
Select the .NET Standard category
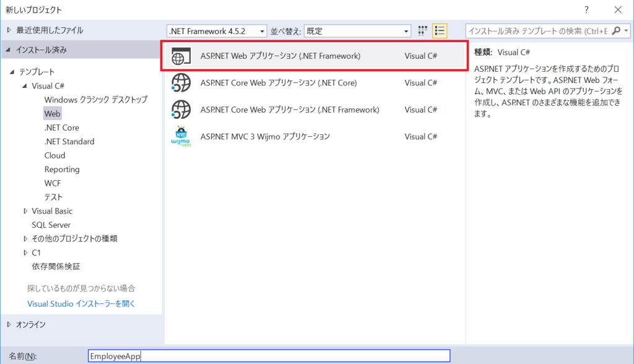(x=69, y=142)
